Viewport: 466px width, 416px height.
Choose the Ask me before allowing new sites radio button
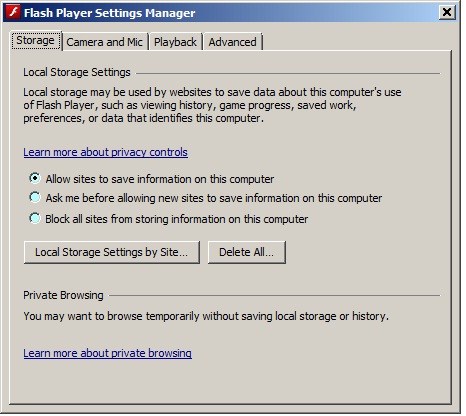pyautogui.click(x=35, y=197)
